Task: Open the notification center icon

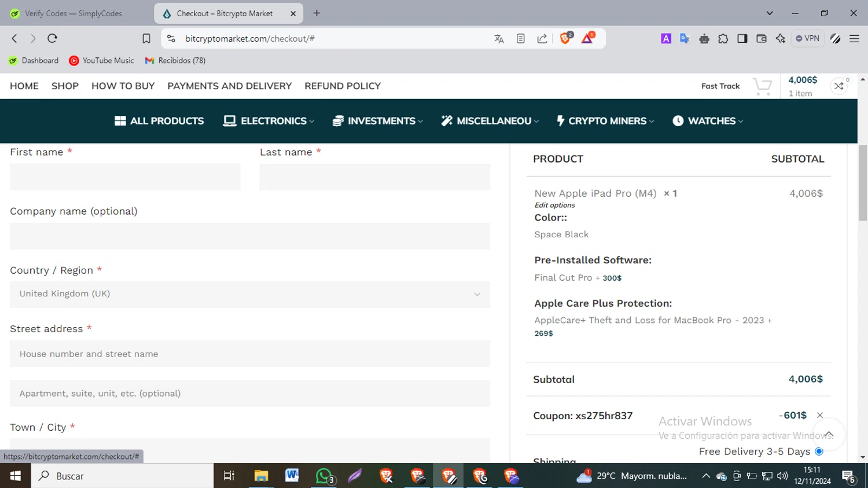Action: click(x=849, y=476)
